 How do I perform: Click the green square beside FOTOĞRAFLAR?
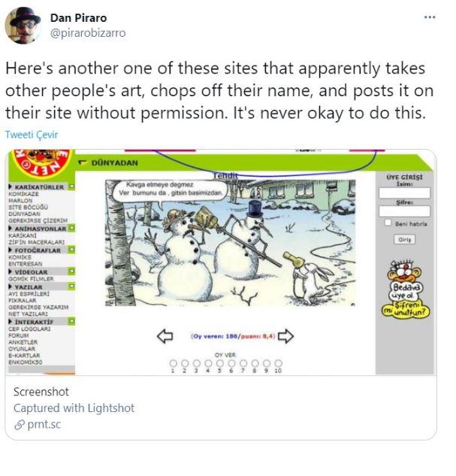pyautogui.click(x=71, y=250)
